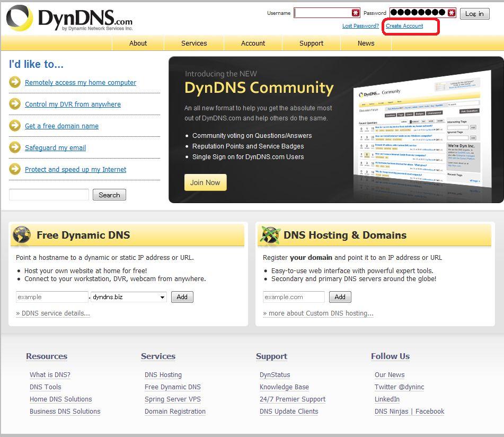504x437 pixels.
Task: Open Knowledge Base footer link
Action: [x=284, y=387]
